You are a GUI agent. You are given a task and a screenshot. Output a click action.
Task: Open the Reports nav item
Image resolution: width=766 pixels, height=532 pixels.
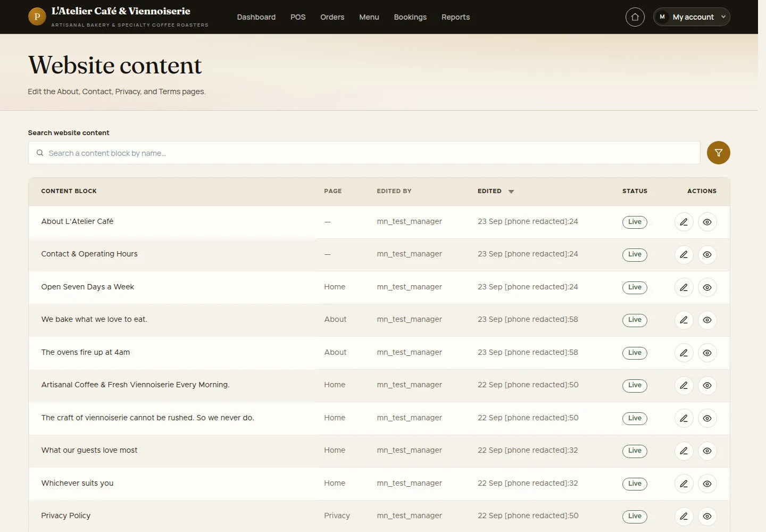pyautogui.click(x=456, y=17)
